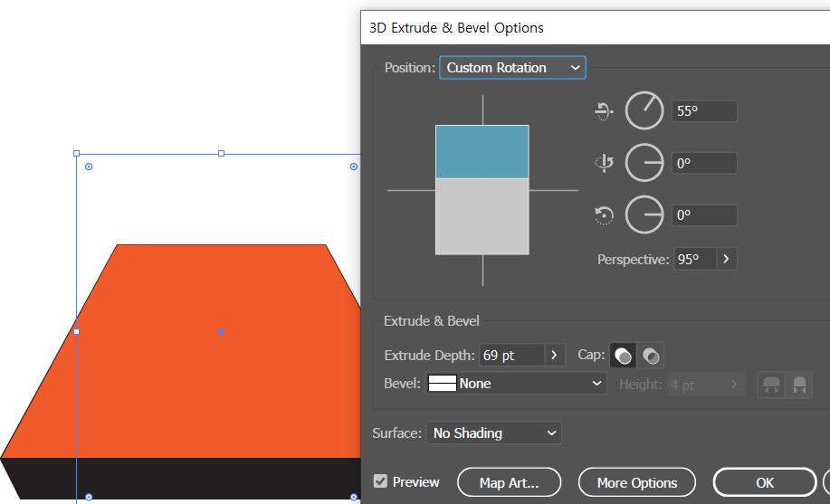Click the top-center selection handle on canvas
Screen dimensions: 830x504
point(221,154)
